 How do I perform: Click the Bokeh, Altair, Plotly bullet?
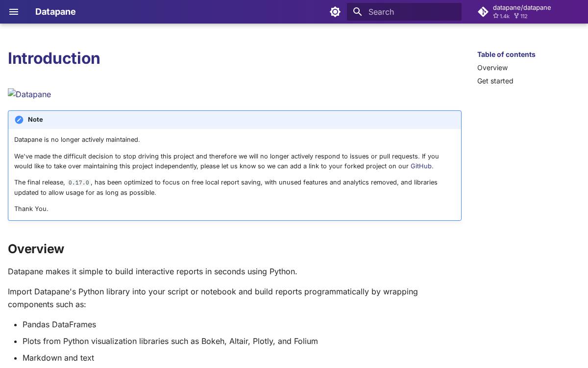tap(170, 341)
